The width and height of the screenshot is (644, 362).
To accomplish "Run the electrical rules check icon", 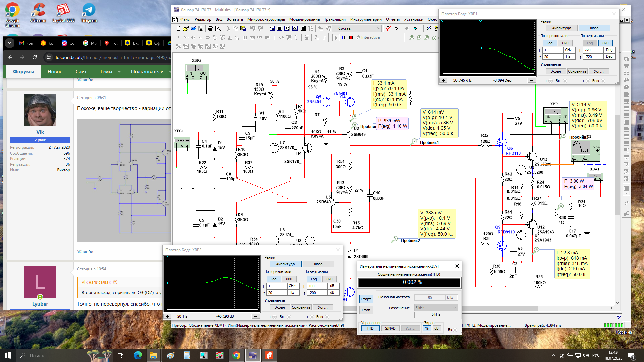I will 388,28.
